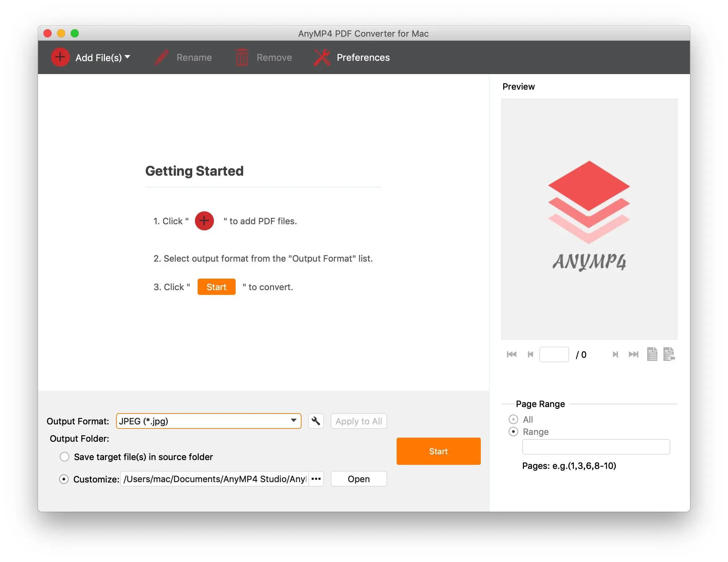Viewport: 728px width, 562px height.
Task: Click the page number field in the preview
Action: click(554, 354)
